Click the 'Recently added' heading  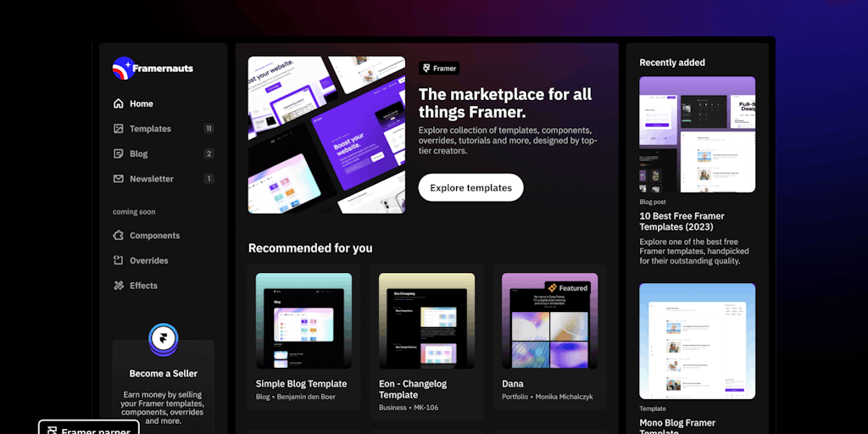click(x=672, y=63)
